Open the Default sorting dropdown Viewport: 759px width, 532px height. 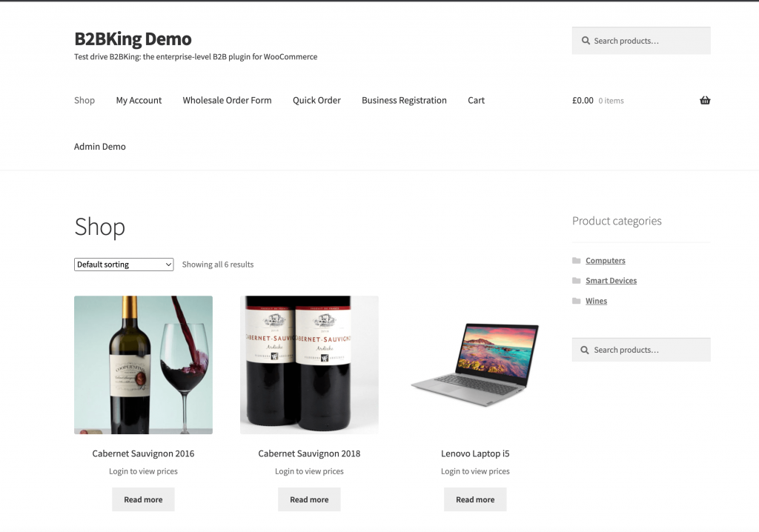click(124, 265)
